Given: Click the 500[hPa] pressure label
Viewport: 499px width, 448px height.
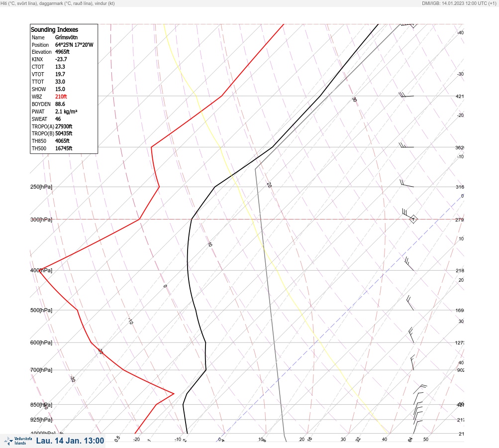Looking at the screenshot, I should pos(41,310).
